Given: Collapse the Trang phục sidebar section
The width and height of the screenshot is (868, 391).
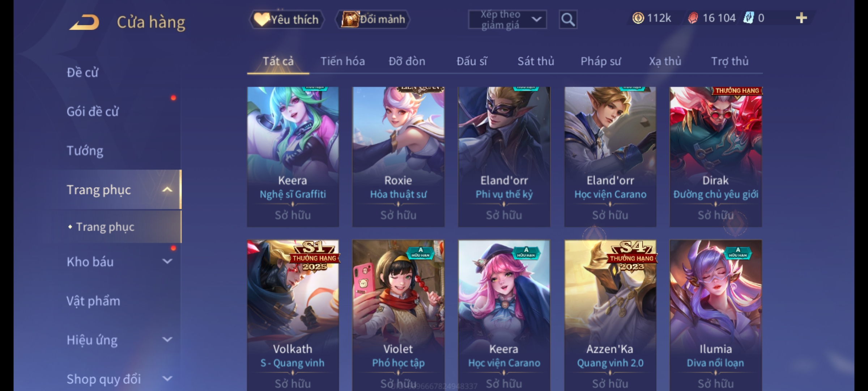Looking at the screenshot, I should [x=167, y=189].
